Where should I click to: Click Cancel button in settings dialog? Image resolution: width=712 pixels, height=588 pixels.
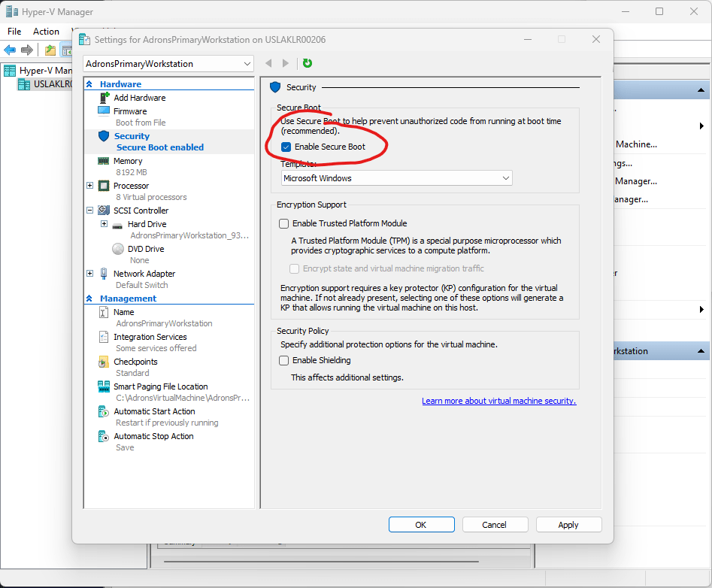coord(495,524)
